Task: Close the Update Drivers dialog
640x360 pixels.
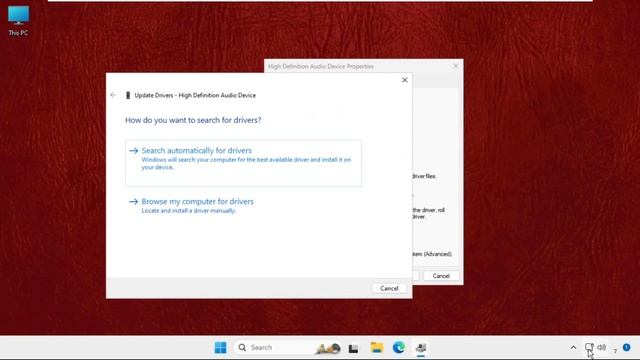Action: (x=404, y=80)
